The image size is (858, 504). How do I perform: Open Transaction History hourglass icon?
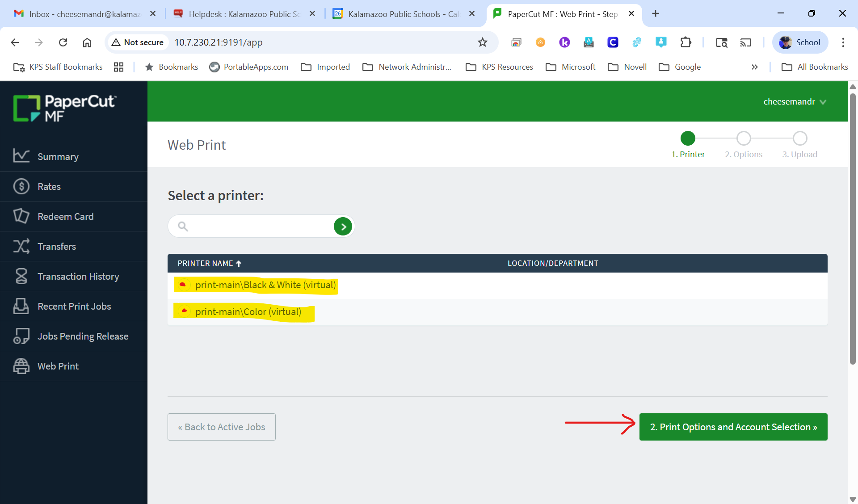(x=21, y=276)
